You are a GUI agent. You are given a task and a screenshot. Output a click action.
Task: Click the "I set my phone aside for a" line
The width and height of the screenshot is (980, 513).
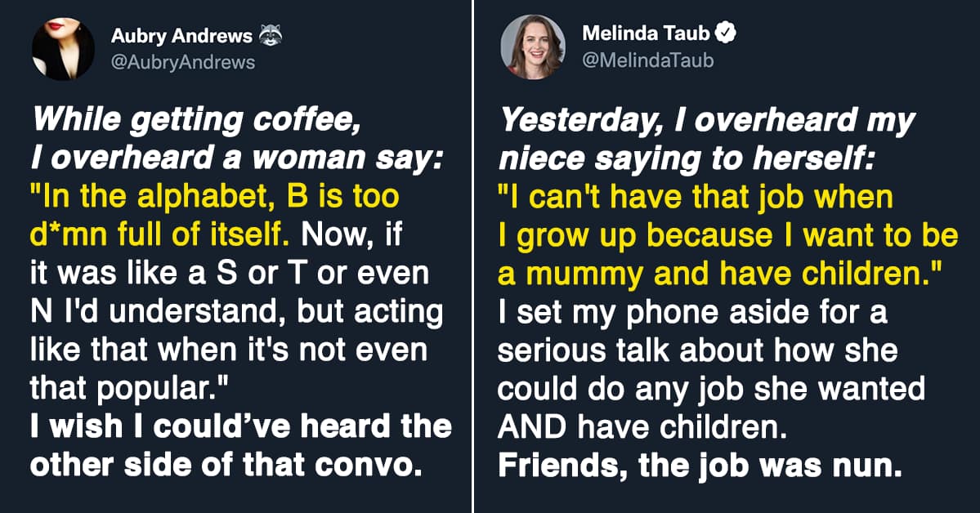(692, 312)
